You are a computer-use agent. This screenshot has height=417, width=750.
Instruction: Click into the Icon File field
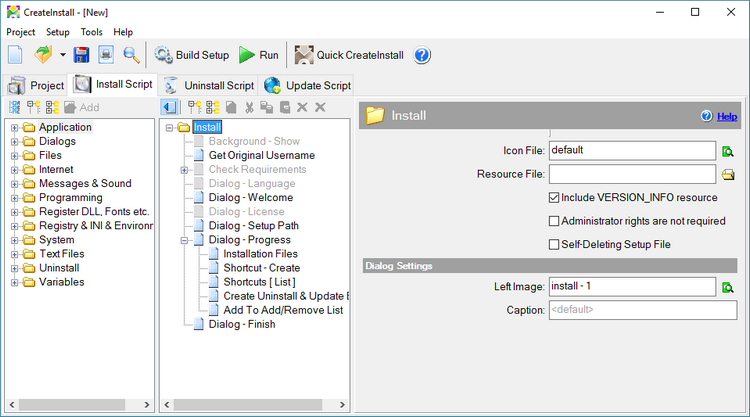pos(632,151)
